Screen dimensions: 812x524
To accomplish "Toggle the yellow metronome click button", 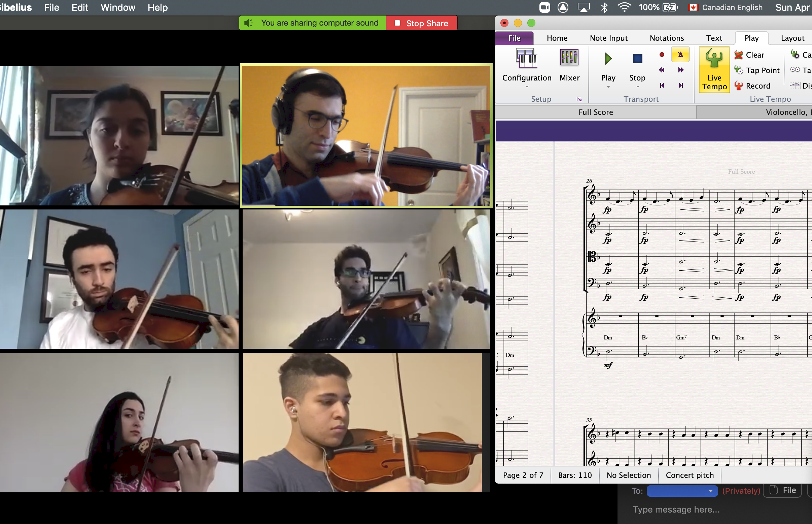I will pyautogui.click(x=680, y=55).
